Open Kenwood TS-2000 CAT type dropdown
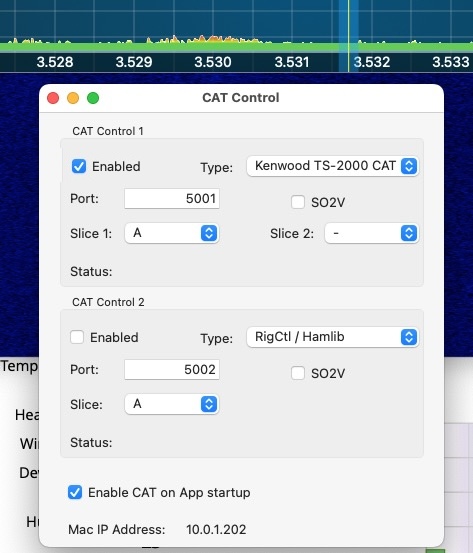473x553 pixels. 333,166
